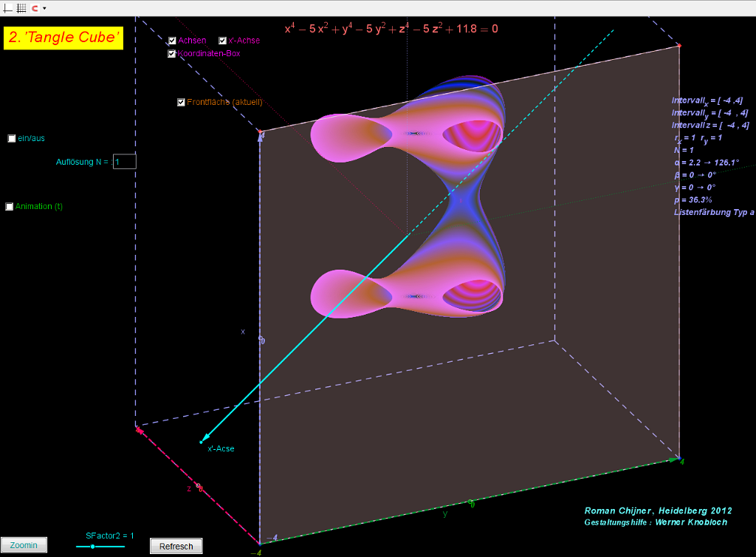Select the surface equation text at top
Image resolution: width=756 pixels, height=557 pixels.
coord(391,29)
